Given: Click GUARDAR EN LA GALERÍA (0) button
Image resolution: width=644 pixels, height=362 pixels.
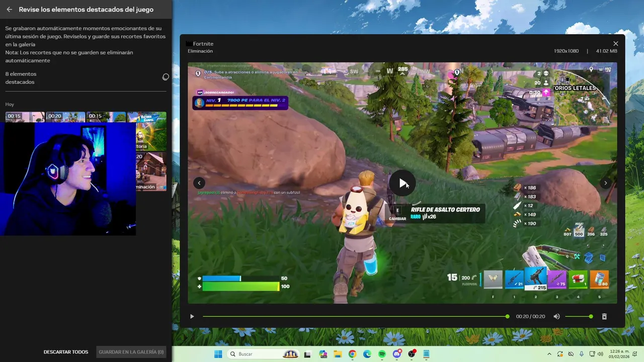Looking at the screenshot, I should click(x=131, y=352).
